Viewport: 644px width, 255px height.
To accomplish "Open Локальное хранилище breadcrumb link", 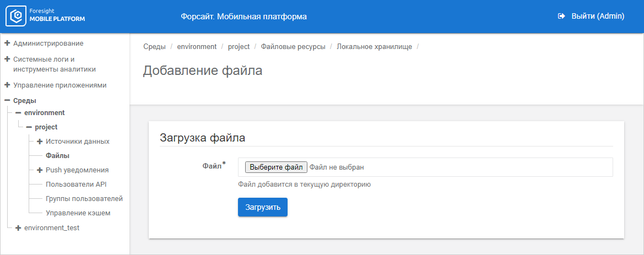I will pyautogui.click(x=374, y=47).
